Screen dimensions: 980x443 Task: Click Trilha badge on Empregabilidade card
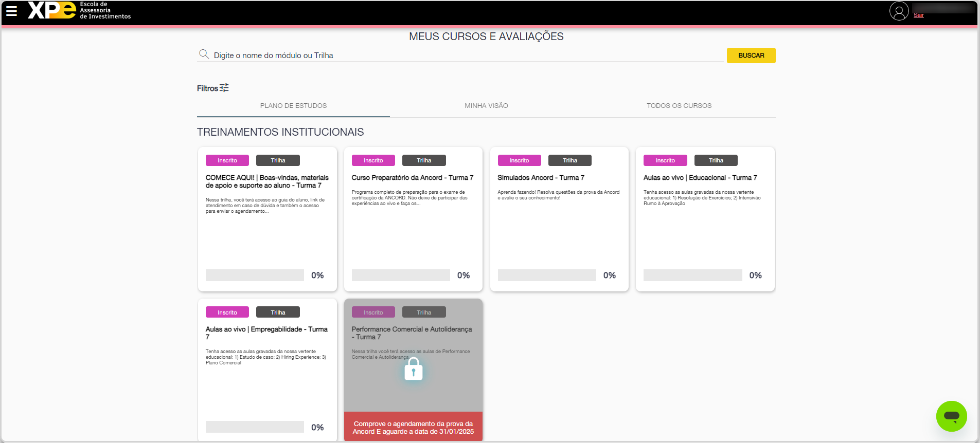[278, 312]
